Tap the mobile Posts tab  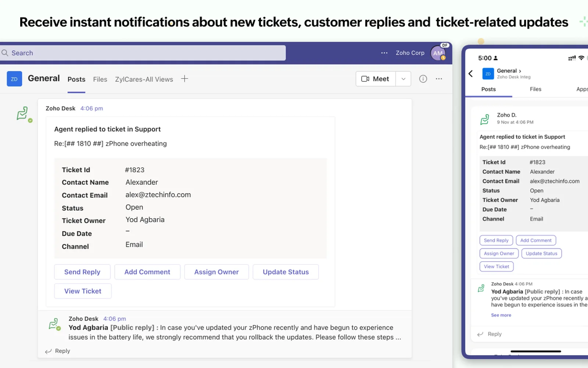point(488,89)
